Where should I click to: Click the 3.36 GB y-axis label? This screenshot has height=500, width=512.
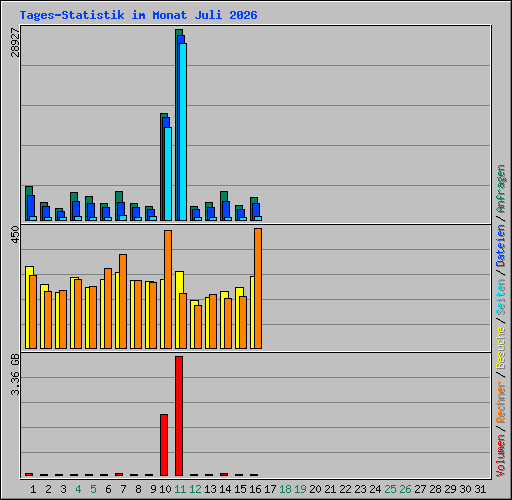15,374
